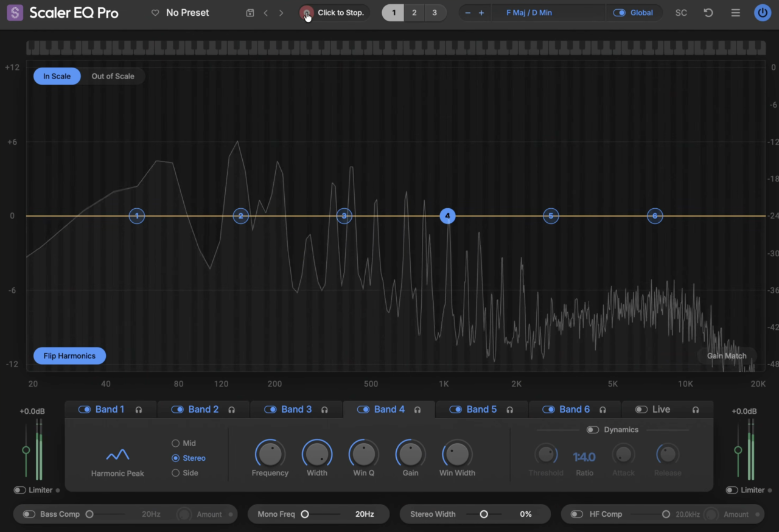Select slot 2 in the A/B selector

(414, 13)
